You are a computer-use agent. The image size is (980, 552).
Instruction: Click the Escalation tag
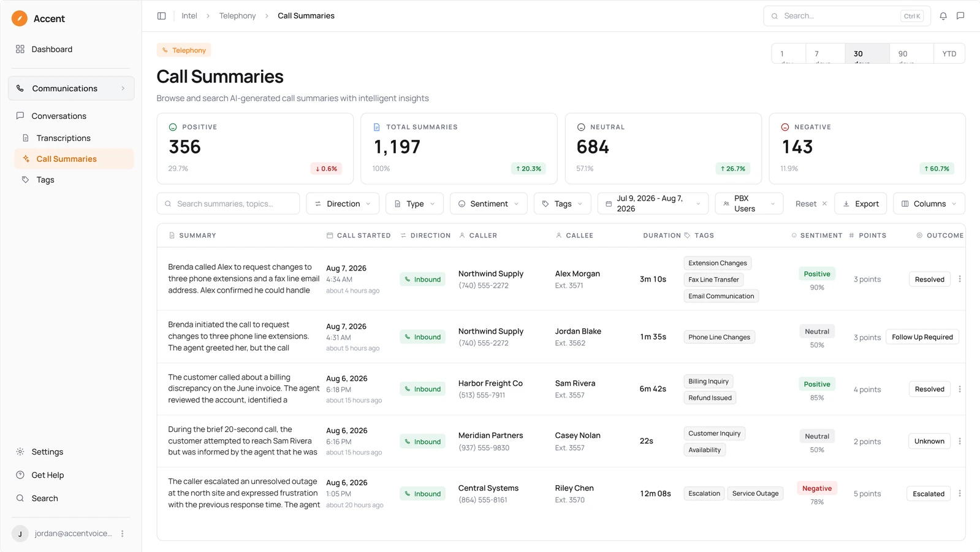tap(704, 494)
